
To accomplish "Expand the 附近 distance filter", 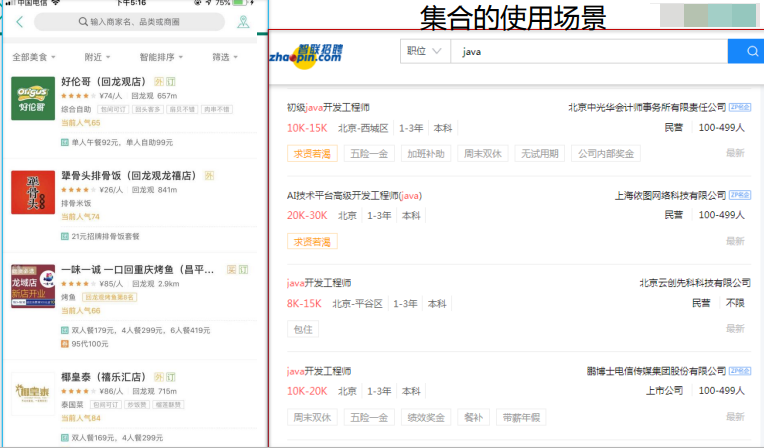I will pos(97,57).
